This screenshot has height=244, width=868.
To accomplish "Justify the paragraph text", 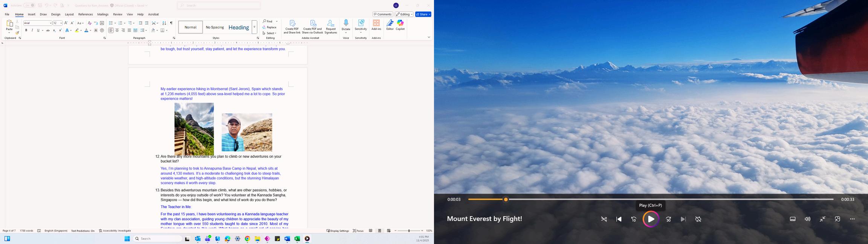I will [x=129, y=30].
